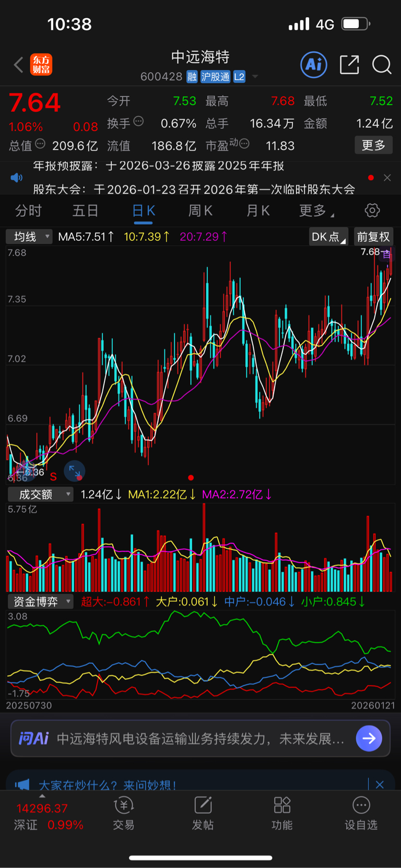Tap the 沪股通 badge
The width and height of the screenshot is (401, 868).
click(215, 77)
